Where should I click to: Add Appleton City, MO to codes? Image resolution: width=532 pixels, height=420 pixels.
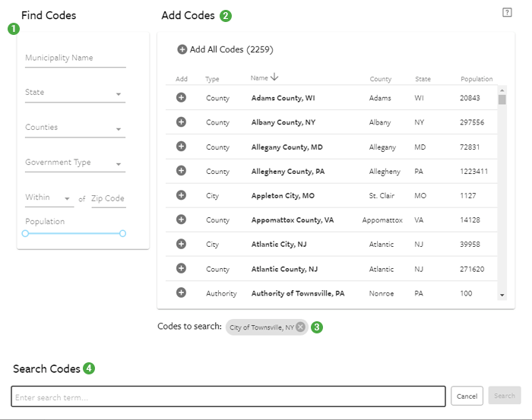click(181, 195)
